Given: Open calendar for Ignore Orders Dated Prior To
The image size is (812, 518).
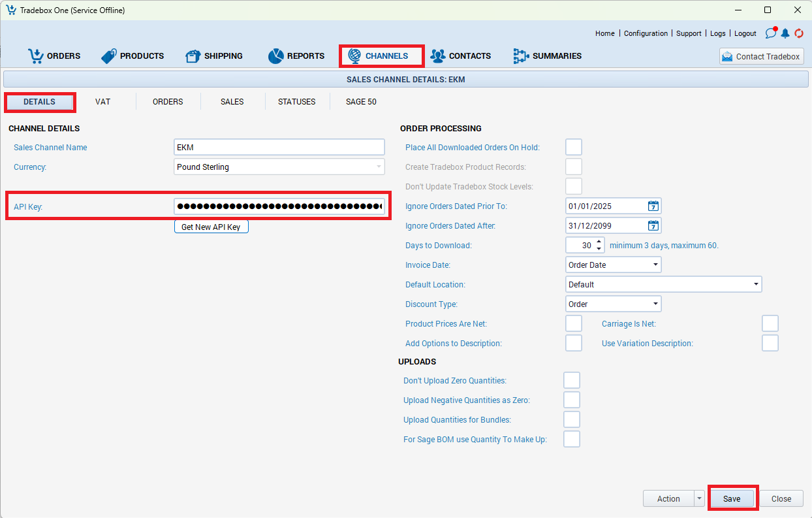Looking at the screenshot, I should (653, 206).
